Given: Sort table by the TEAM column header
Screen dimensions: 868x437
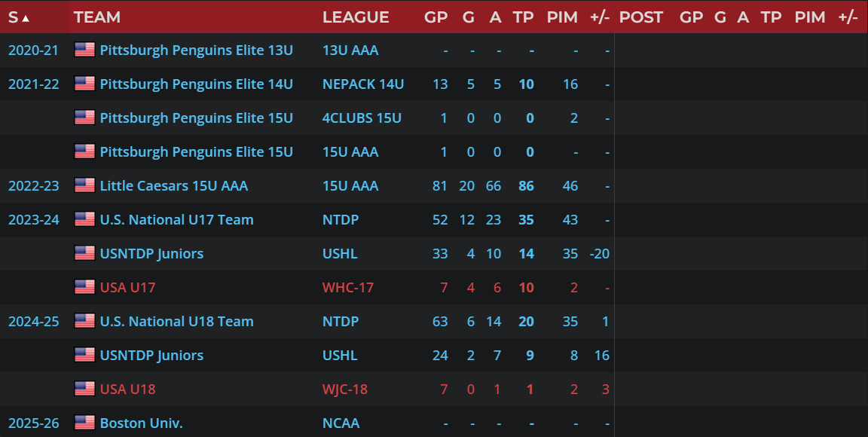Looking at the screenshot, I should click(x=96, y=17).
